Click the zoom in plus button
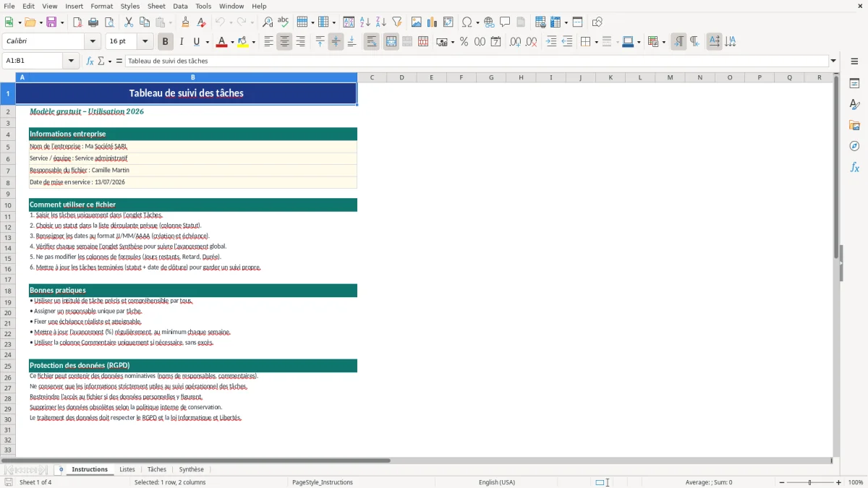Image resolution: width=868 pixels, height=488 pixels. coord(839,482)
